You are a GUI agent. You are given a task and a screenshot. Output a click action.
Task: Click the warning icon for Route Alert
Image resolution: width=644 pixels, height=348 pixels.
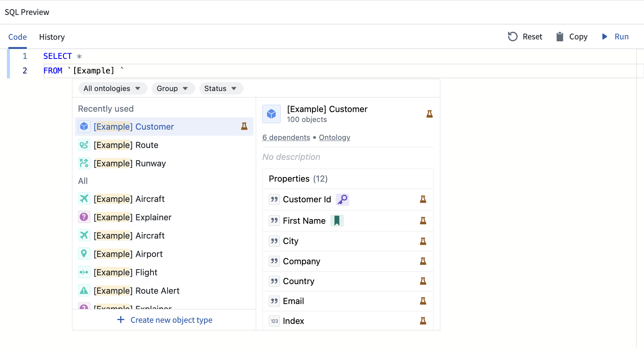pos(84,291)
